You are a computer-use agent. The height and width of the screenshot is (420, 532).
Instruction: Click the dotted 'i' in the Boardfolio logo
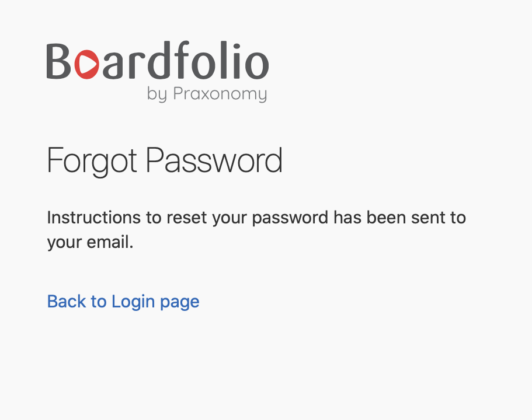coord(237,61)
